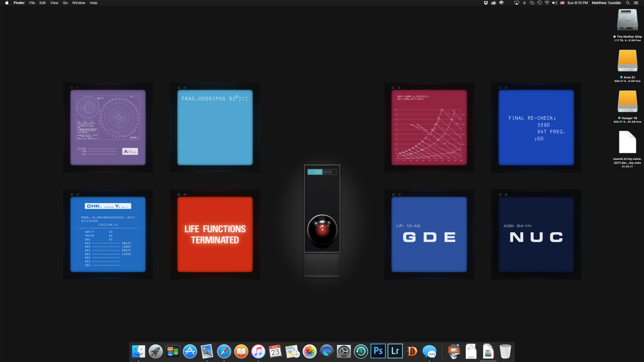Open iBooks from the Dock

click(241, 351)
